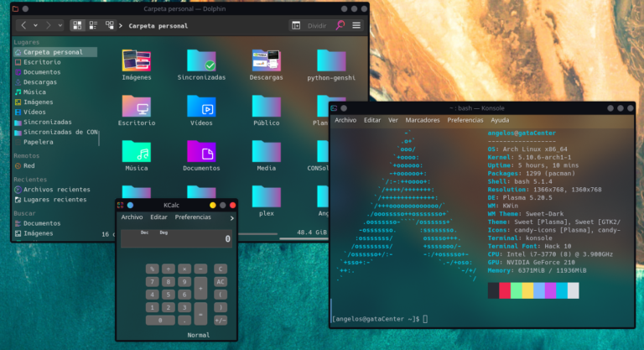Click Konsole command prompt line
This screenshot has height=350, width=644.
[x=380, y=319]
